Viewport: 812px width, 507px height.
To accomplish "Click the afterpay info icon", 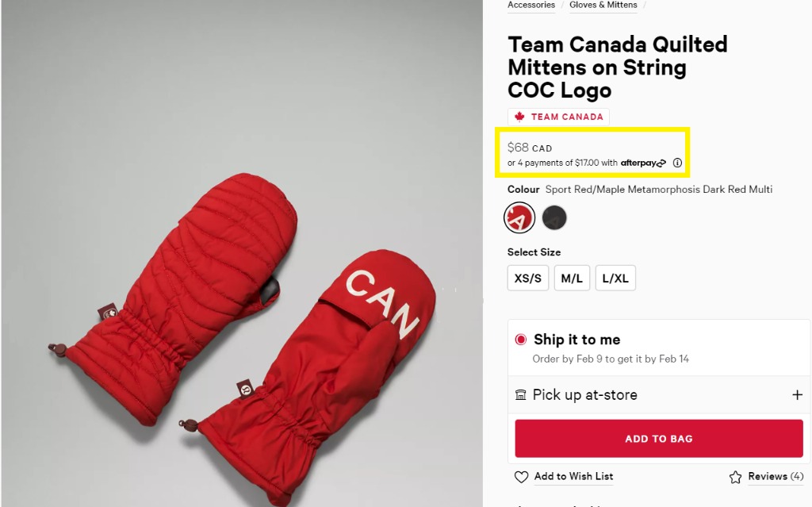I will [677, 163].
